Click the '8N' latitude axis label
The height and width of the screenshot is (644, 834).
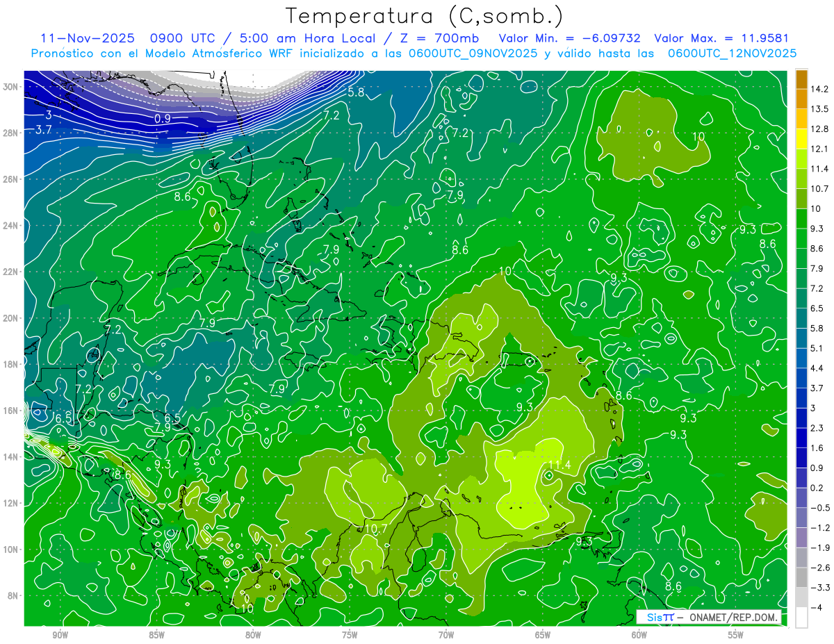[14, 595]
